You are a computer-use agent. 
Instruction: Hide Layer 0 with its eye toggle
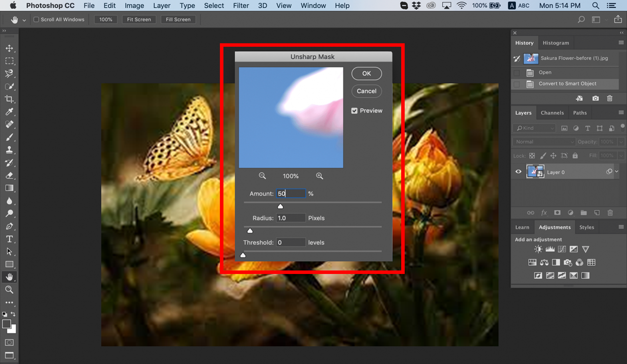pos(518,171)
